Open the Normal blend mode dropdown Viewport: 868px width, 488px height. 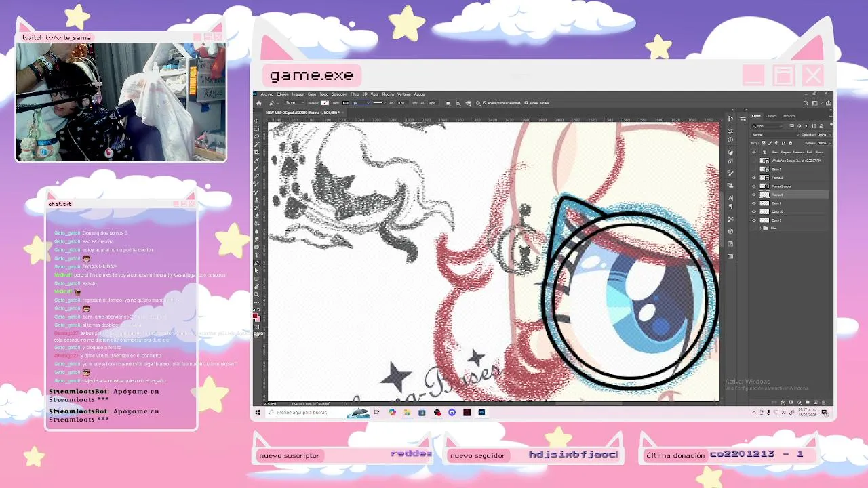(x=775, y=135)
